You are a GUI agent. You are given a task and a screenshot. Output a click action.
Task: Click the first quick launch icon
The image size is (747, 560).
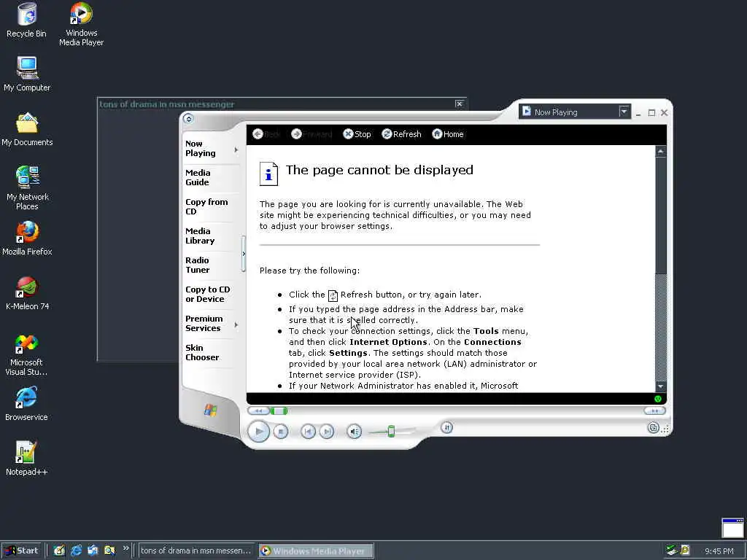coord(59,551)
